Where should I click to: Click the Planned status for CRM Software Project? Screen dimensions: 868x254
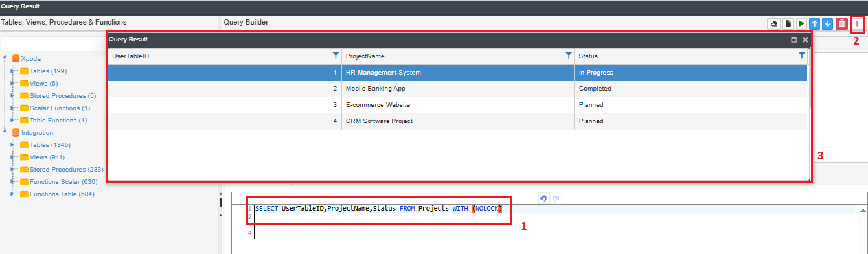tap(691, 121)
